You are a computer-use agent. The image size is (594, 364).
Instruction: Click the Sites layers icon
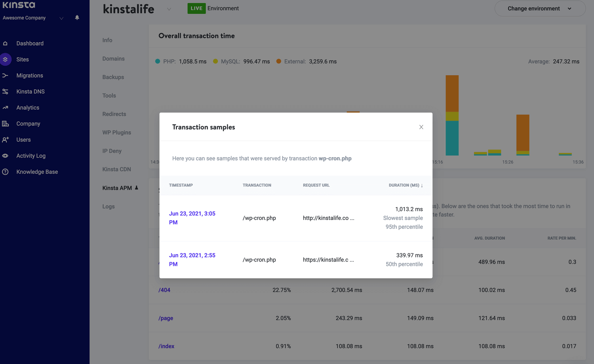(x=5, y=59)
